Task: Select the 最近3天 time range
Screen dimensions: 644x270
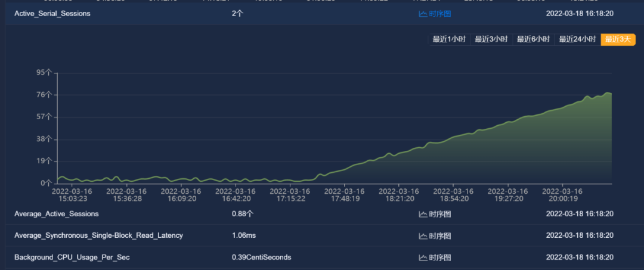Action: [x=618, y=39]
